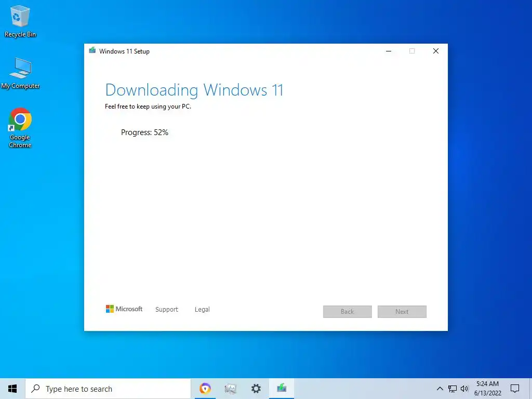Click the network icon in system tray
Image resolution: width=532 pixels, height=399 pixels.
[453, 389]
